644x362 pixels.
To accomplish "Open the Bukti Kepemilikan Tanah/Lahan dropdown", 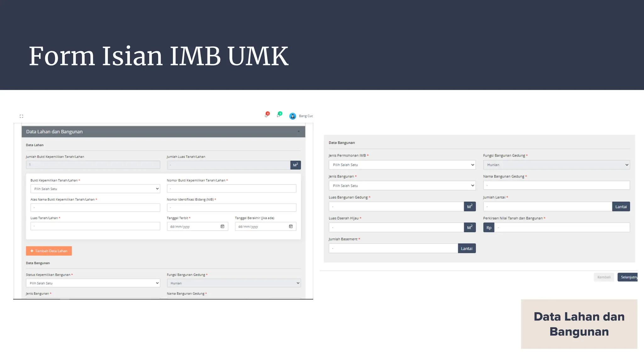I will 95,189.
